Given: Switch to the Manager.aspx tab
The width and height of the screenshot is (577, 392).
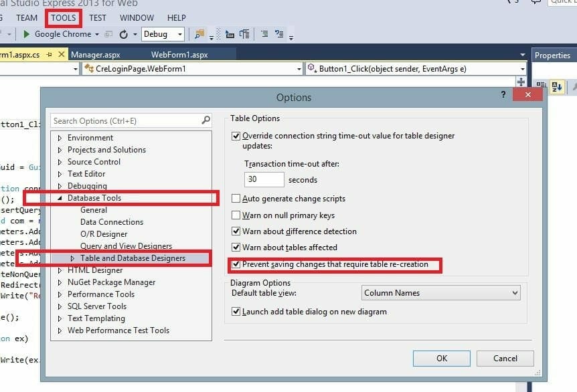Looking at the screenshot, I should tap(94, 54).
